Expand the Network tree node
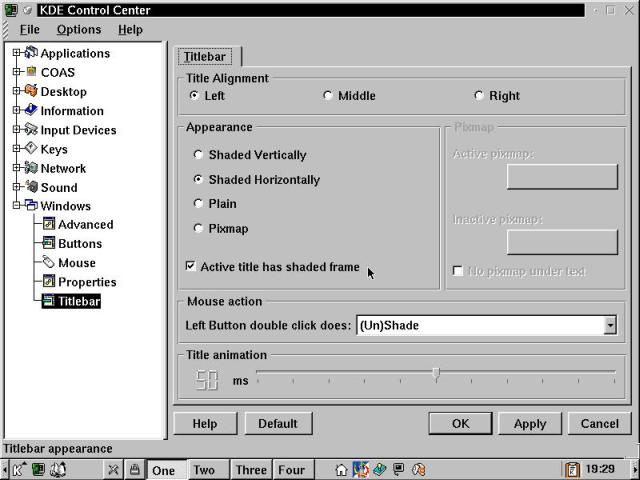This screenshot has width=640, height=480. pos(16,168)
